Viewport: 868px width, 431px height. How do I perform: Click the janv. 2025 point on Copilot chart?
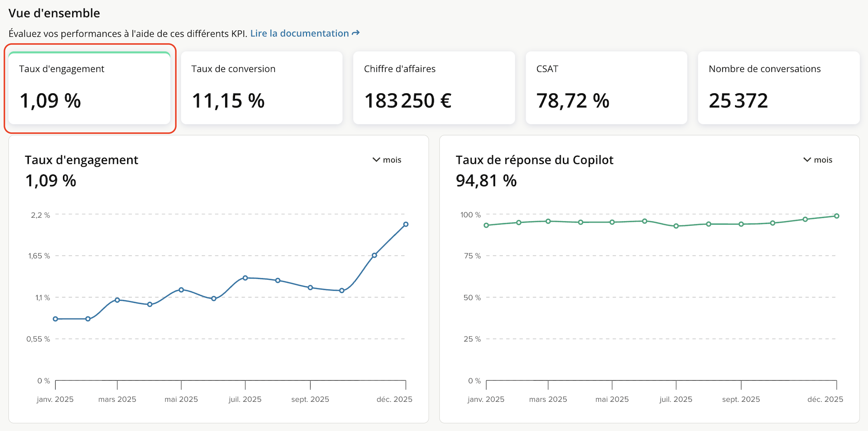click(486, 225)
